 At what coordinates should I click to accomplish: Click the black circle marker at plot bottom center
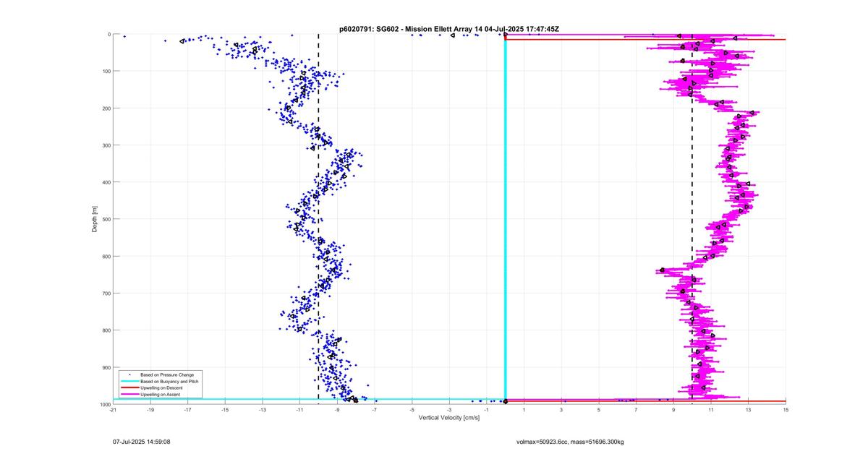tap(505, 401)
